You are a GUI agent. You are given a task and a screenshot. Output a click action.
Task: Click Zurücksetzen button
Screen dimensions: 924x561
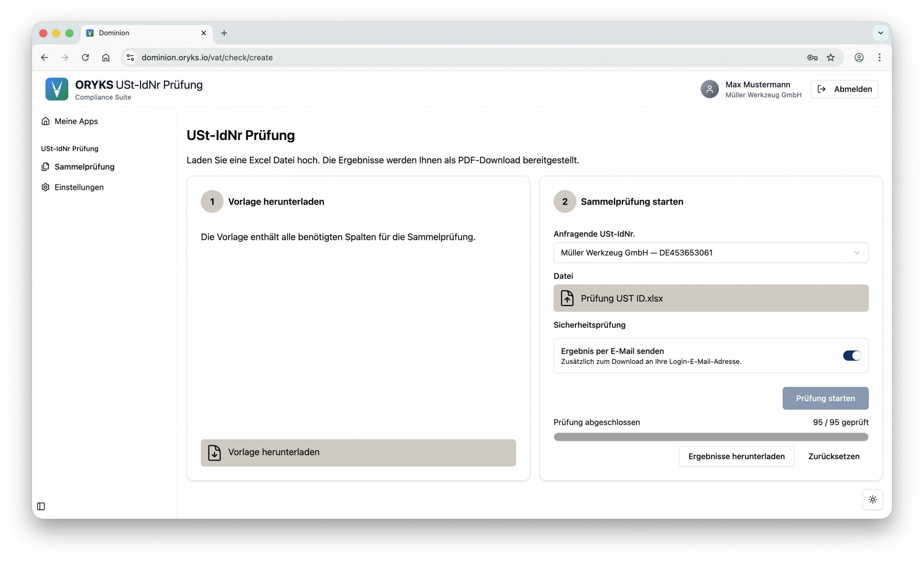tap(834, 456)
